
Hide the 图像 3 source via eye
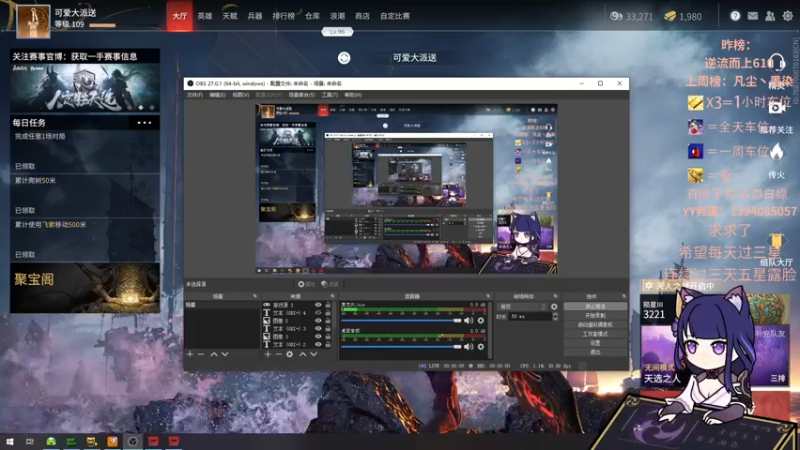click(x=318, y=337)
